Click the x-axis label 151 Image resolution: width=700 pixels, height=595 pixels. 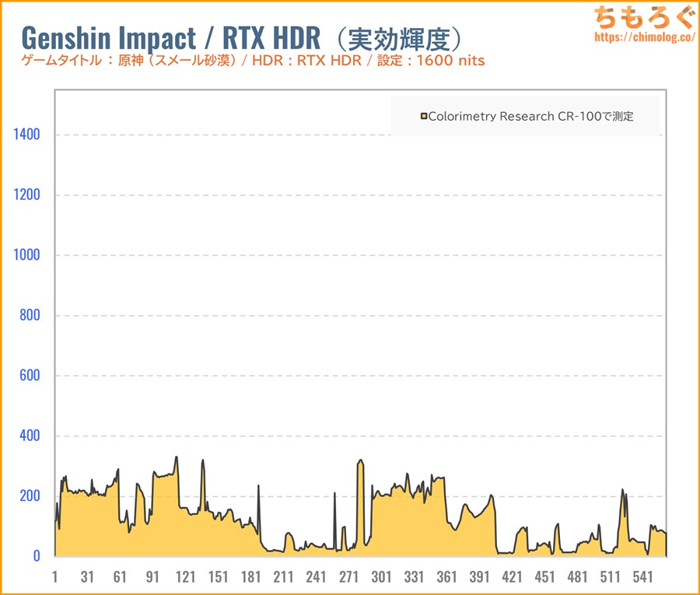point(219,576)
